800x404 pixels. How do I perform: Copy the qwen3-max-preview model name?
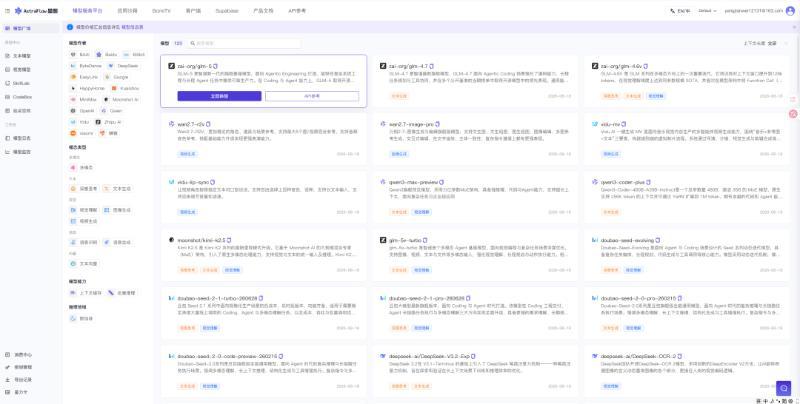tap(441, 182)
